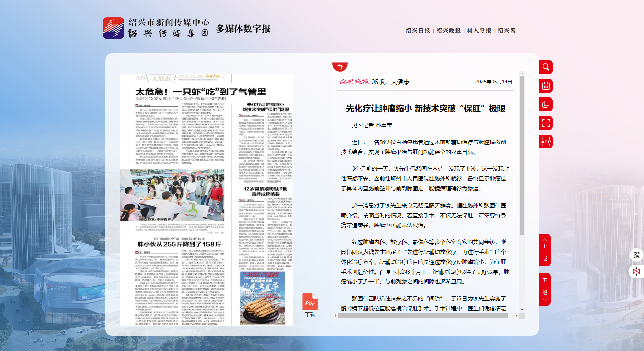
Task: Download the page via PDF icon
Action: pos(310,302)
